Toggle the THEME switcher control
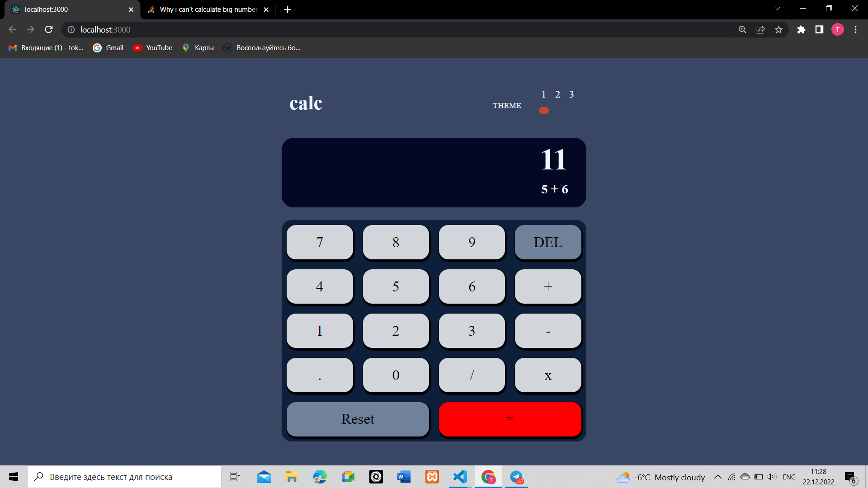 (544, 110)
